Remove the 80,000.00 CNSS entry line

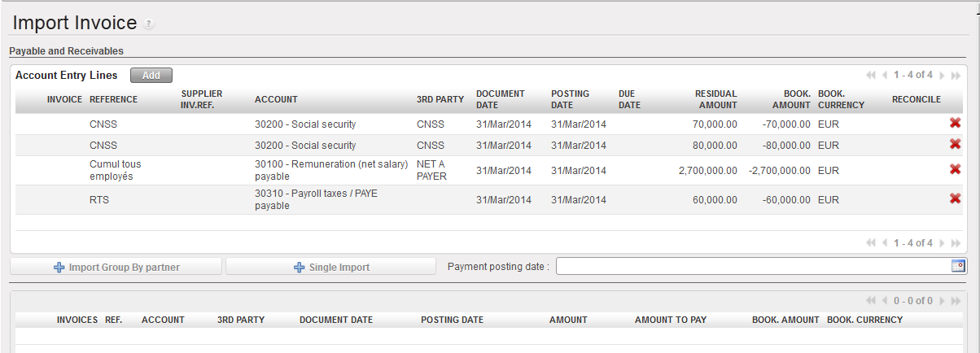pos(955,145)
